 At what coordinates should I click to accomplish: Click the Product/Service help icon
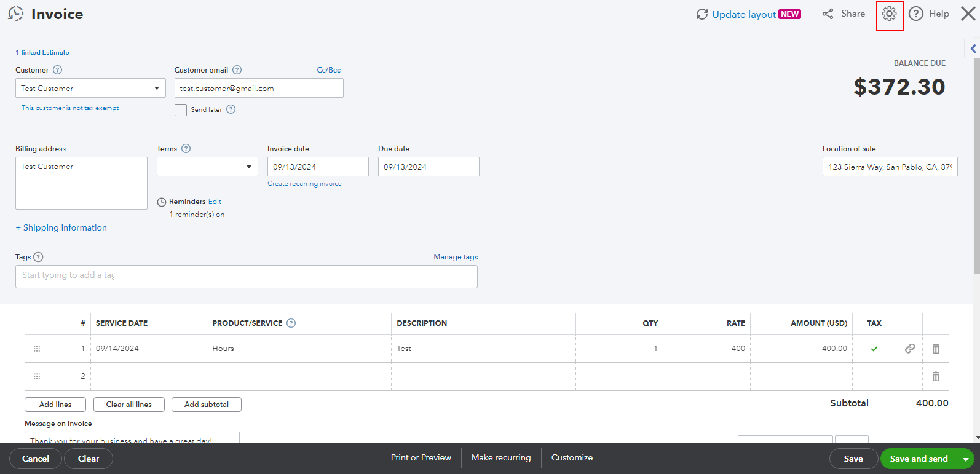click(291, 323)
